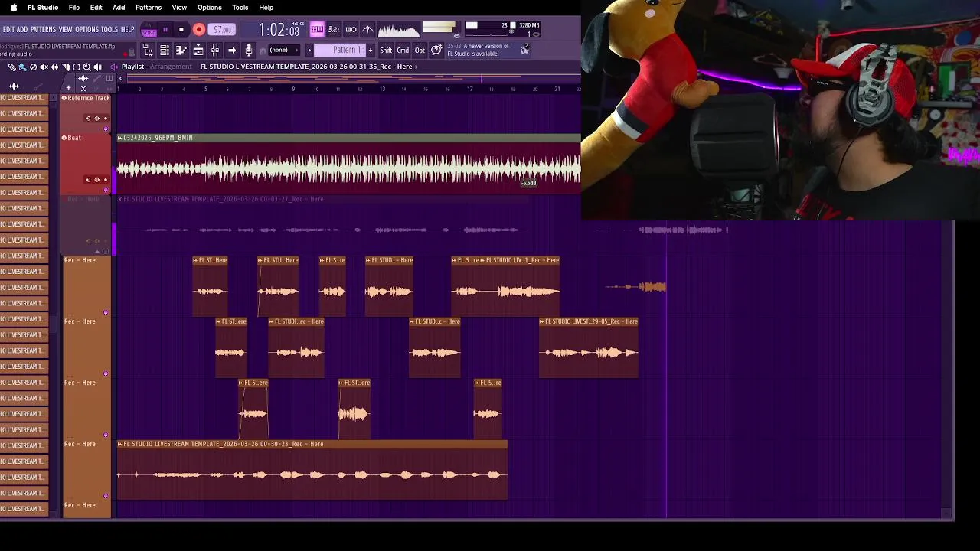Click the playlist horizontal scroll bar
The image size is (980, 551).
352,77
